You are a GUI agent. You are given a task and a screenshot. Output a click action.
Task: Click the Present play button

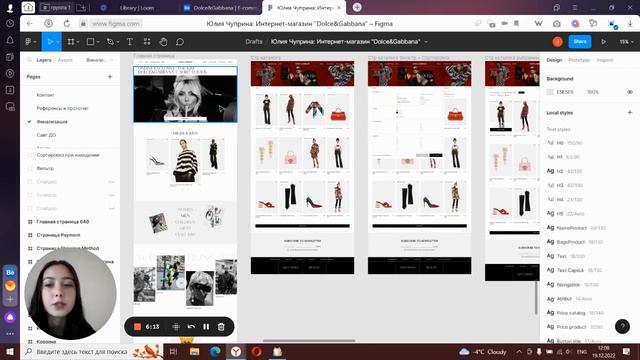point(603,42)
